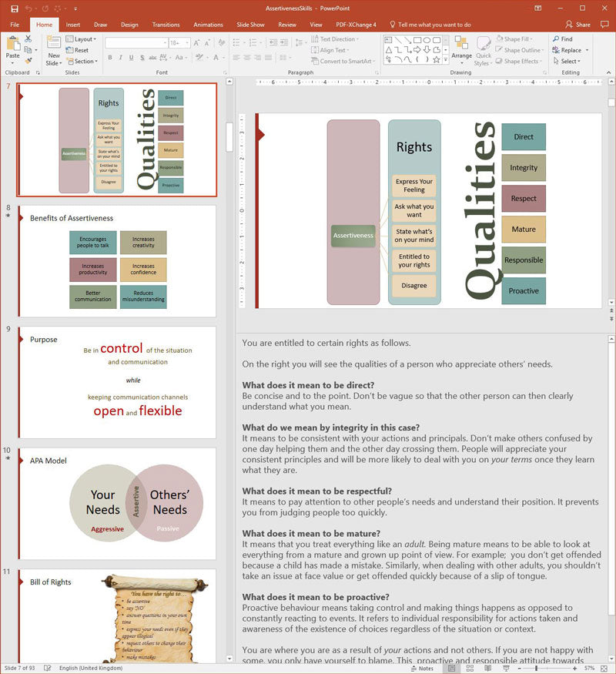Viewport: 616px width, 674px height.
Task: Click the zoom out minus button
Action: coord(519,669)
